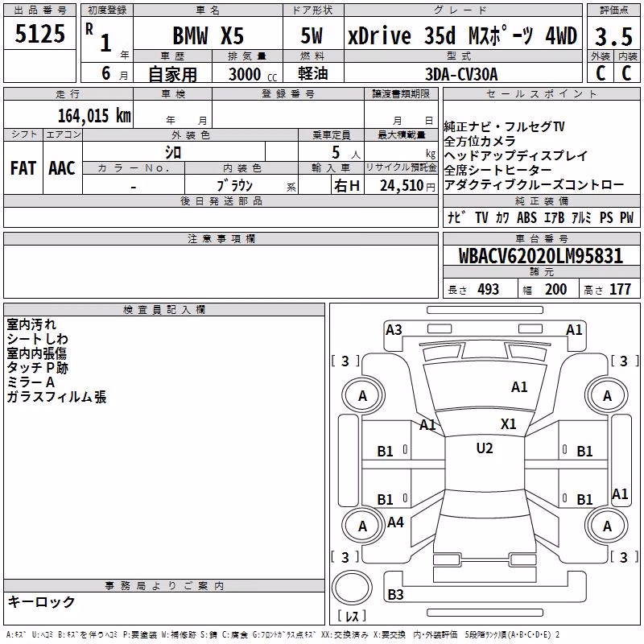The image size is (644, 644).
Task: Click the 後日発送部品 header
Action: [221, 200]
